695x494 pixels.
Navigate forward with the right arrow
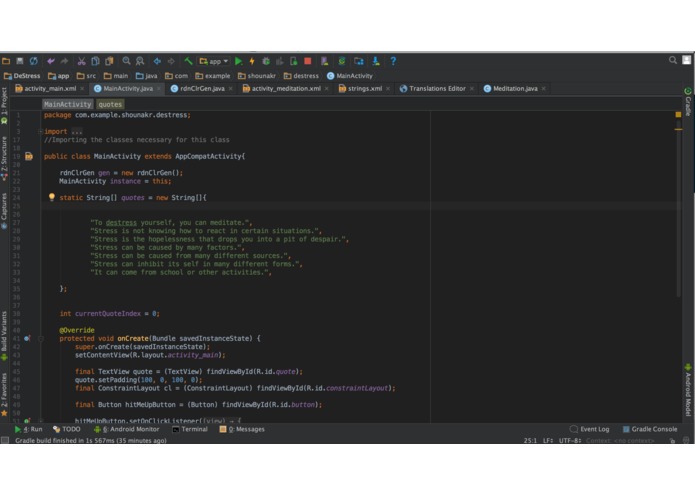click(171, 61)
